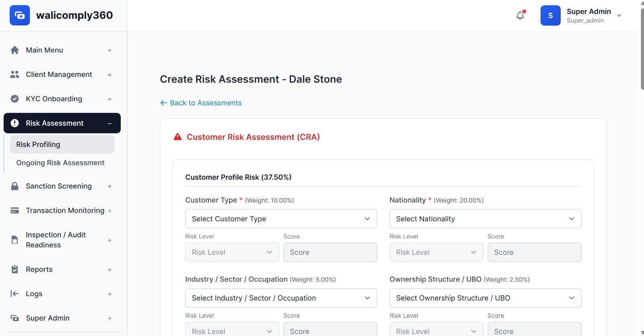This screenshot has height=336, width=644.
Task: Click the Client Management people icon
Action: pyautogui.click(x=15, y=75)
